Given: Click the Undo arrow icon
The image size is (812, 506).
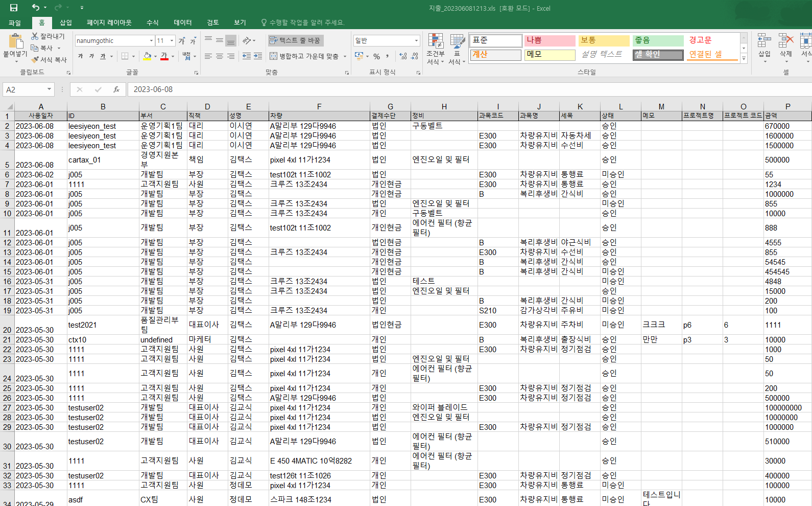Looking at the screenshot, I should tap(35, 8).
